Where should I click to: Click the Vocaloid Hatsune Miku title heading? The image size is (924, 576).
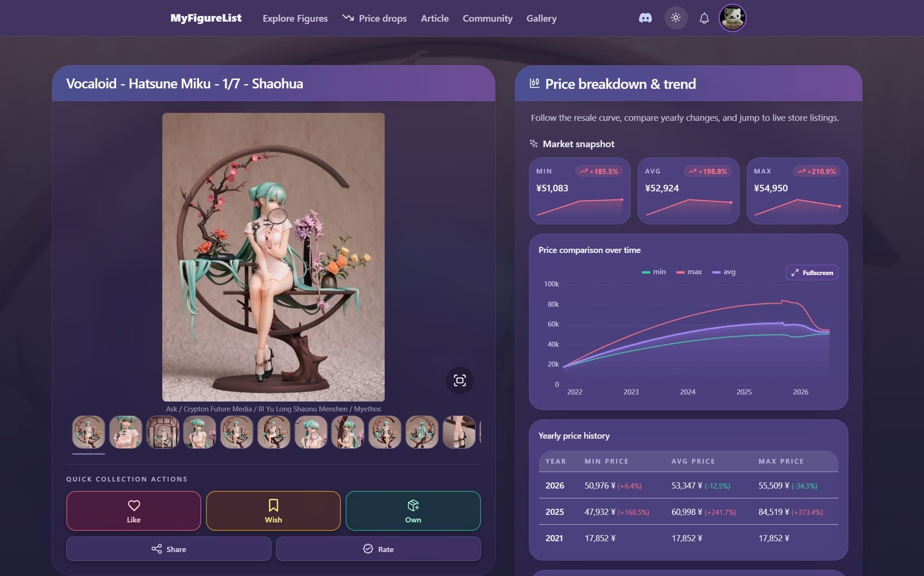tap(184, 83)
